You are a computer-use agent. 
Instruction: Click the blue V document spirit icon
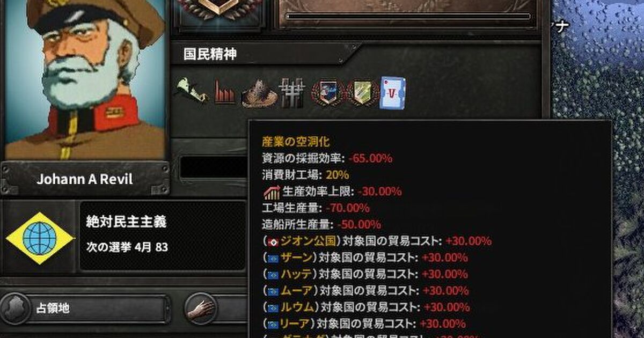click(392, 93)
